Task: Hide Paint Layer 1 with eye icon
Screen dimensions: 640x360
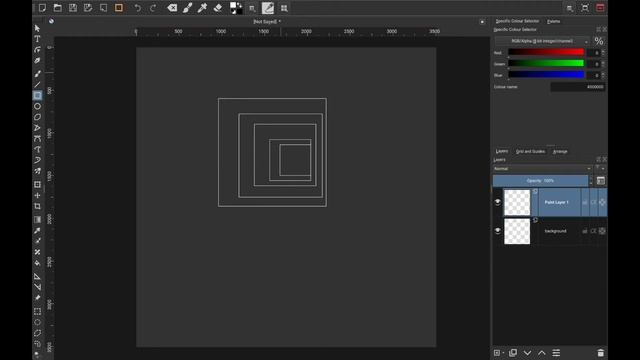Action: [x=498, y=202]
